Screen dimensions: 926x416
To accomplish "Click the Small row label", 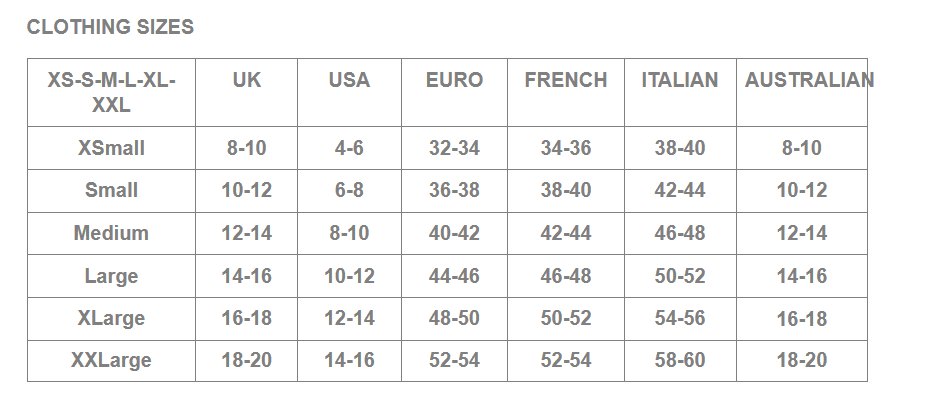I will 111,190.
